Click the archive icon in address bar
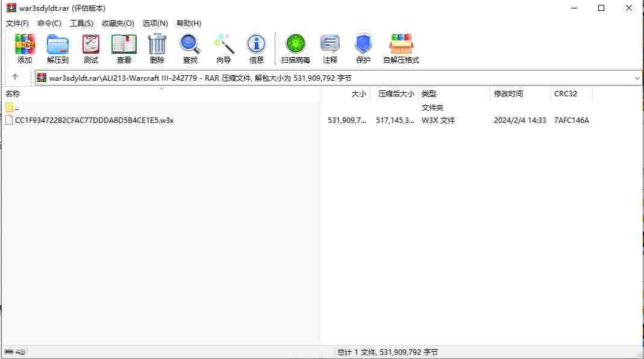Screen dimensions: 644x359 (42, 78)
